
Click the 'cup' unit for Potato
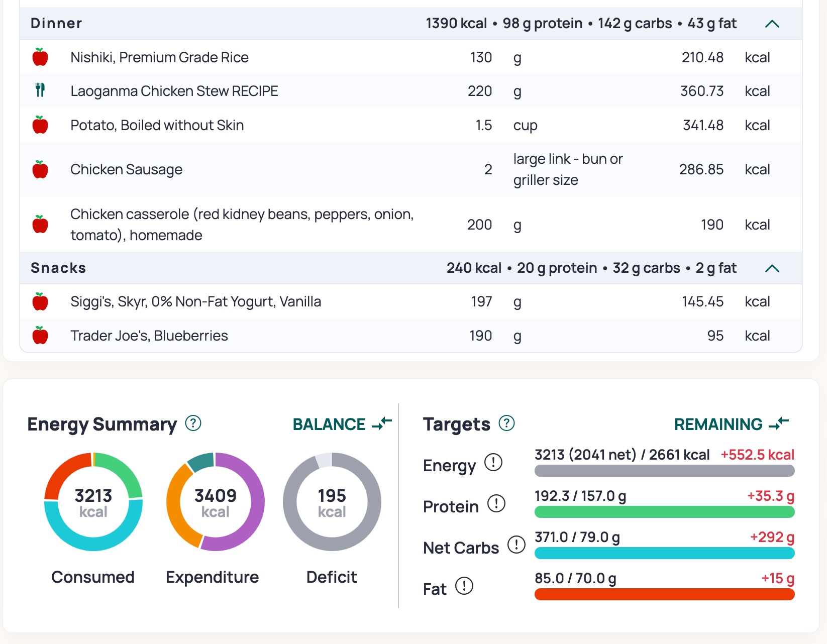coord(525,125)
